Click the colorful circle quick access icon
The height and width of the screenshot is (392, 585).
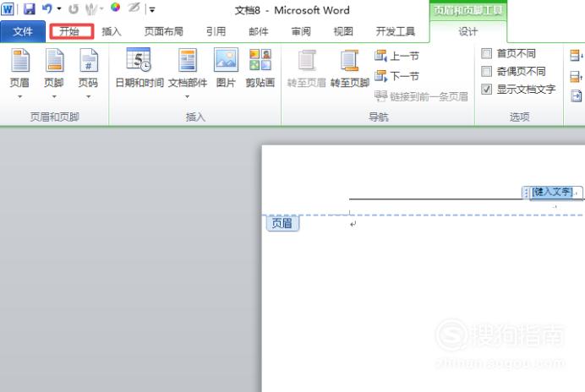115,8
